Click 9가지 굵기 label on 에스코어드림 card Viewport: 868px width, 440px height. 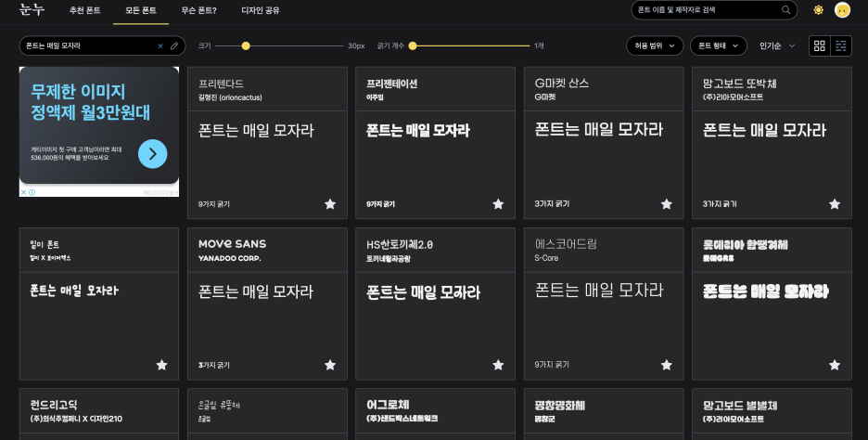[x=552, y=364]
